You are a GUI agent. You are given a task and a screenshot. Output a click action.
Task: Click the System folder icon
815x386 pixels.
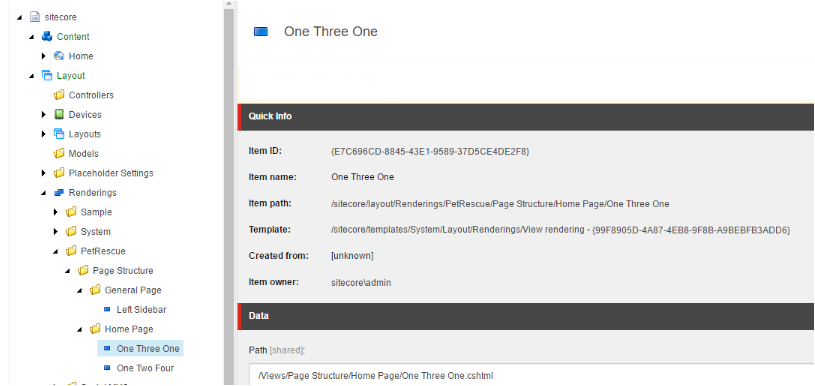click(x=71, y=232)
